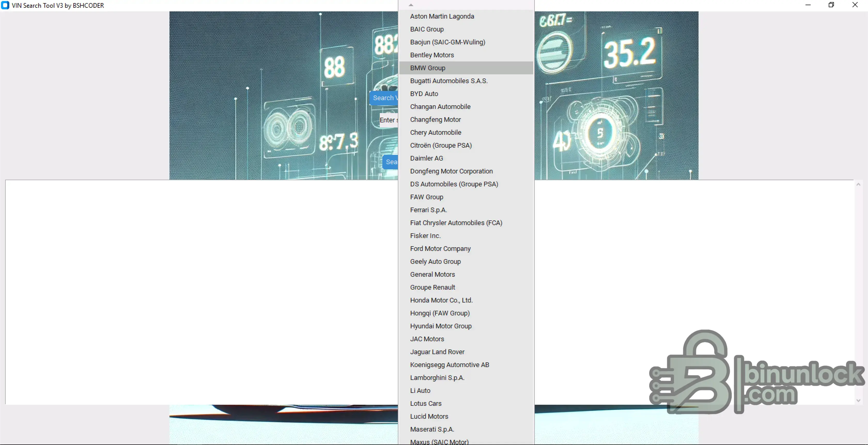The image size is (868, 445).
Task: Select Changfeng Motor entry
Action: coord(466,120)
